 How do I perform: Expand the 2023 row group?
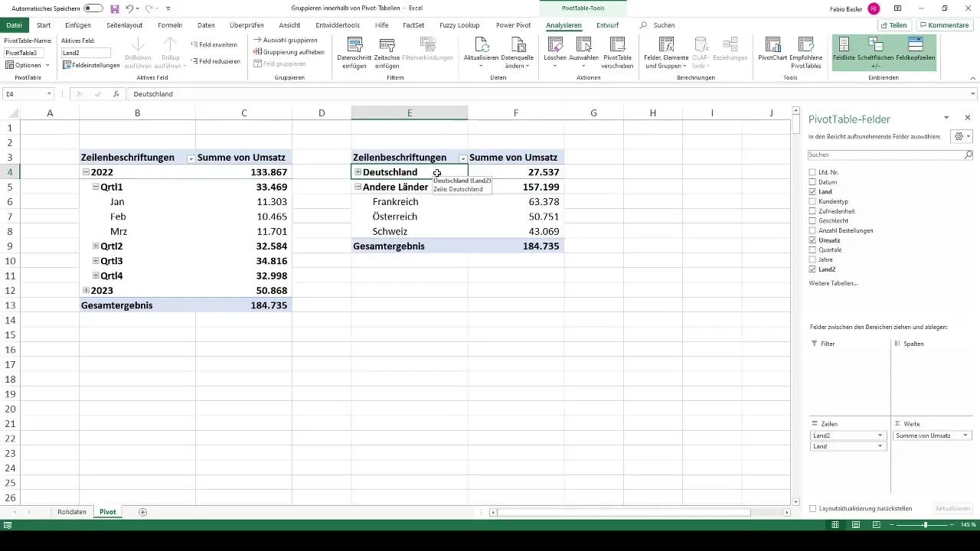(x=86, y=291)
